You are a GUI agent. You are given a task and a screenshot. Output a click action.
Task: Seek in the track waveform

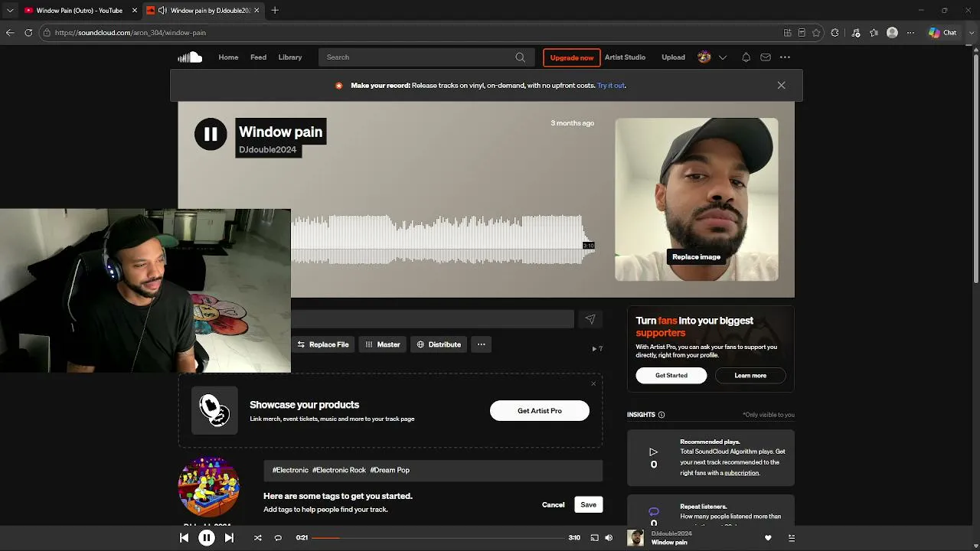[443, 240]
